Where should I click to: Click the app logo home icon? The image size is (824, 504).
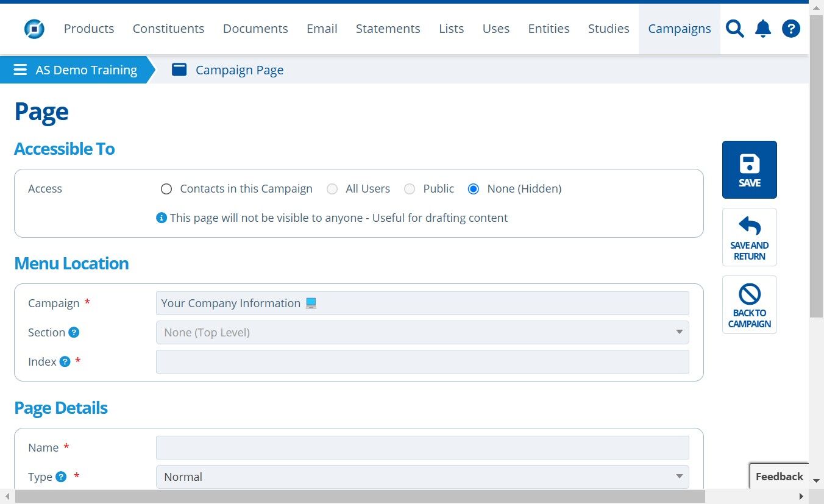point(34,29)
